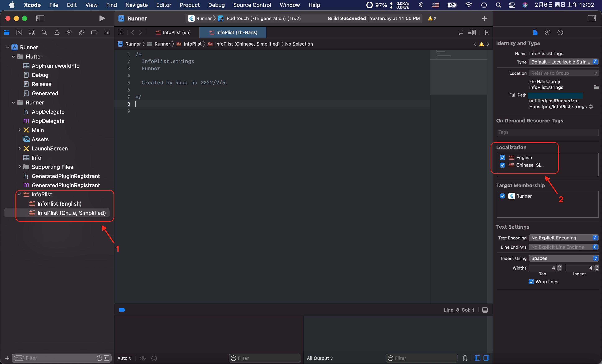Image resolution: width=602 pixels, height=364 pixels.
Task: Open the report navigator
Action: point(107,32)
